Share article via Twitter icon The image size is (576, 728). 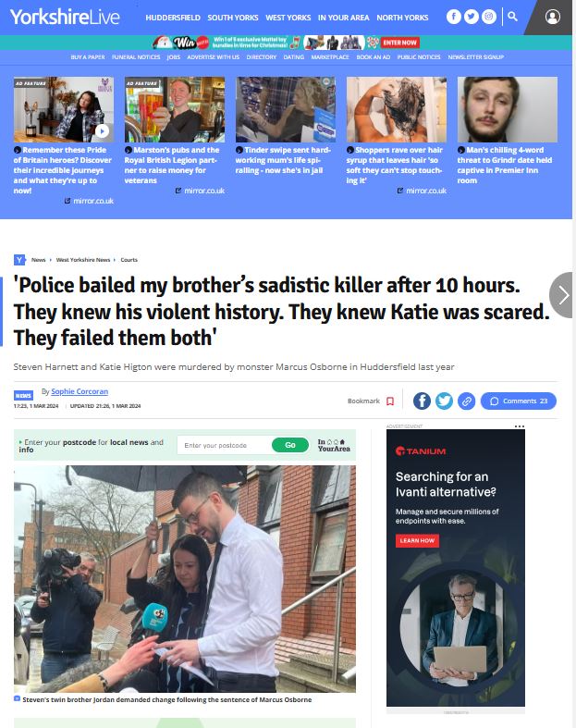tap(444, 401)
